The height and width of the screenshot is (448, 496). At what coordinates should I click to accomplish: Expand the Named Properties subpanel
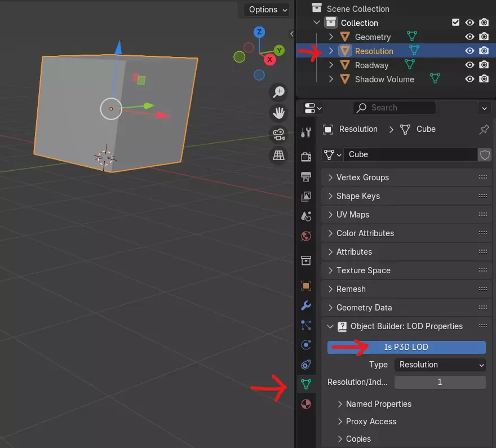tap(378, 404)
